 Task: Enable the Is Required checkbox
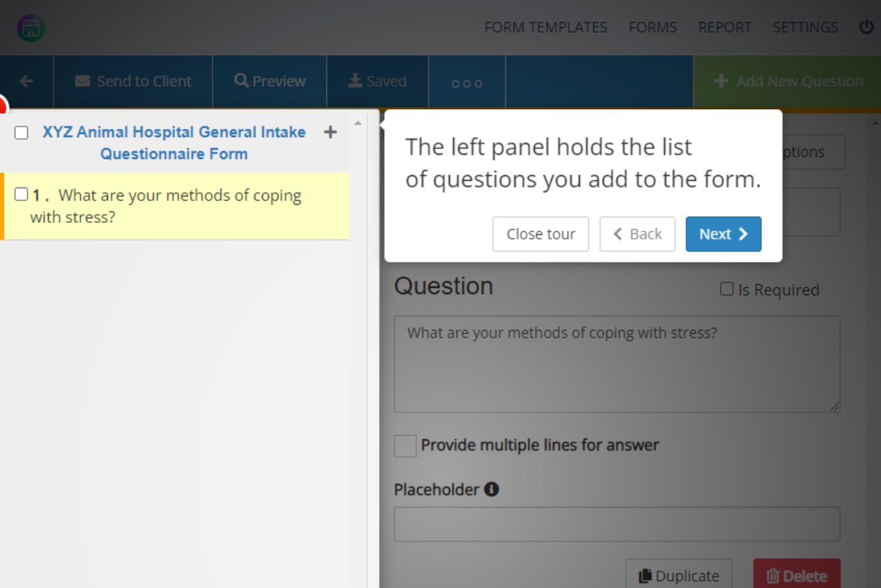point(726,289)
